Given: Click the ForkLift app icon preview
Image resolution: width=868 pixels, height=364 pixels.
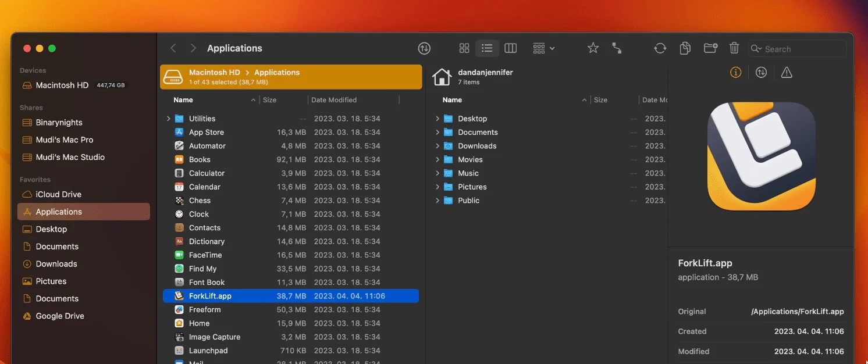Looking at the screenshot, I should coord(761,156).
